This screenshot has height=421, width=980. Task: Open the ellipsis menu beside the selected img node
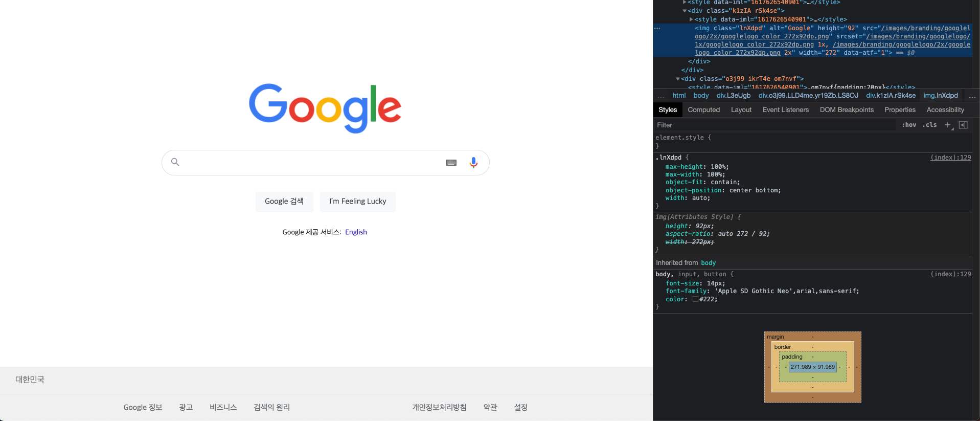point(657,28)
